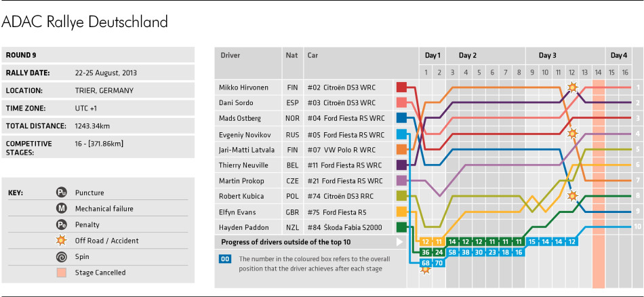Screen dimensions: 644x297
Task: Click final position number 10 label
Action: 637,226
